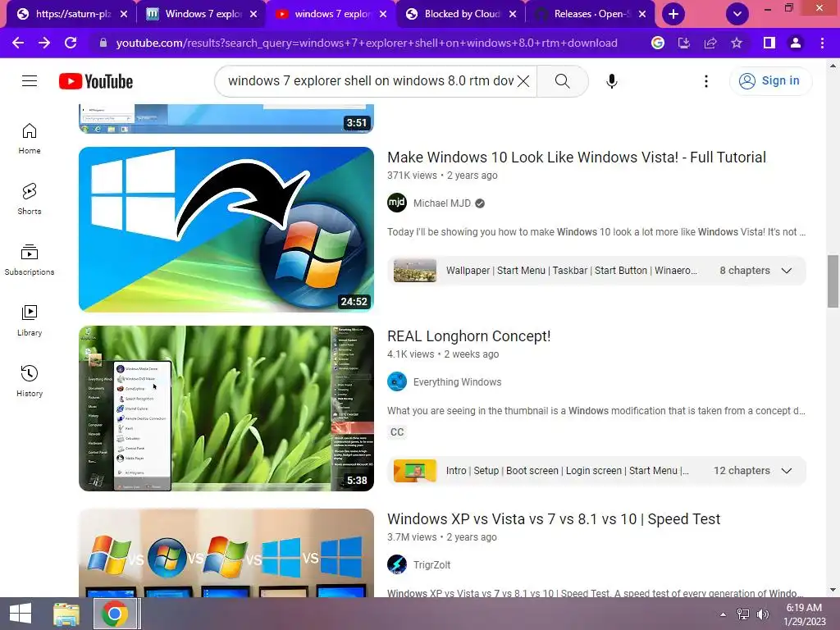The width and height of the screenshot is (840, 630).
Task: Expand the 8 chapters list
Action: pos(786,271)
